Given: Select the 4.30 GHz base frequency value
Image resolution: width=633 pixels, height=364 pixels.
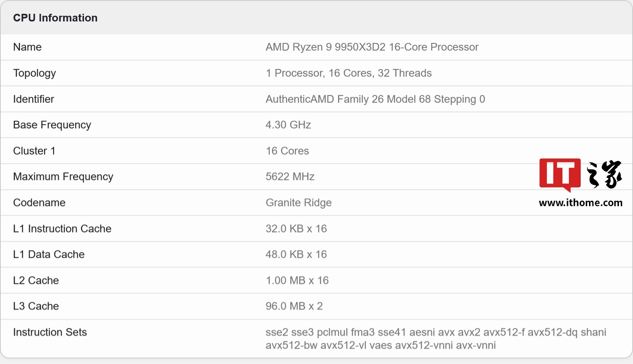Looking at the screenshot, I should [x=288, y=125].
